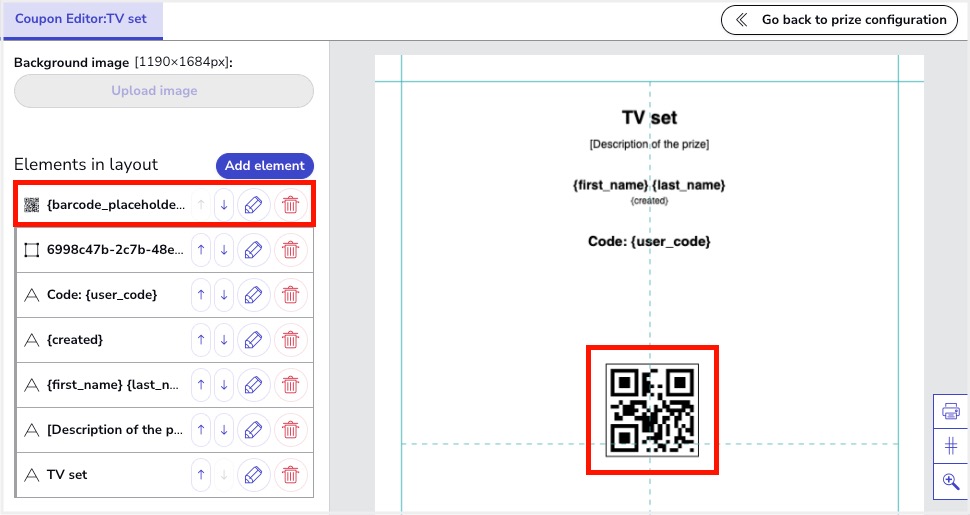The height and width of the screenshot is (515, 970).
Task: Delete the {created} element
Action: click(x=290, y=340)
